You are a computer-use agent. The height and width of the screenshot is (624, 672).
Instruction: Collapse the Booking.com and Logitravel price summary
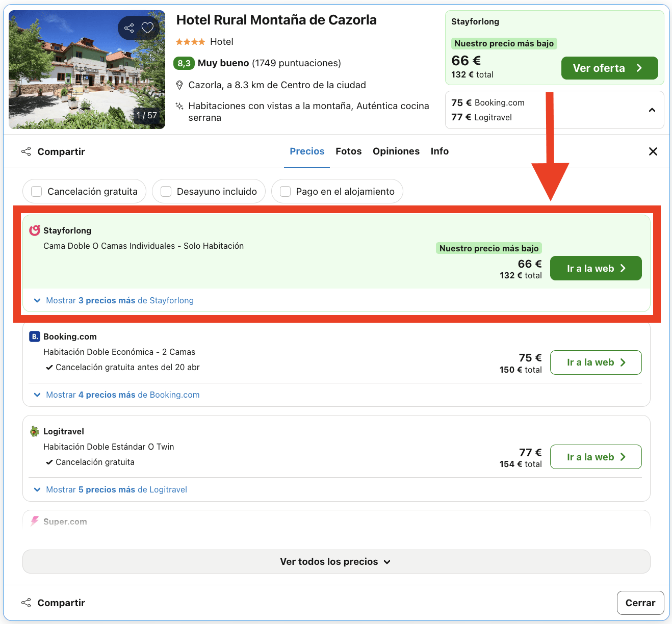(x=652, y=110)
